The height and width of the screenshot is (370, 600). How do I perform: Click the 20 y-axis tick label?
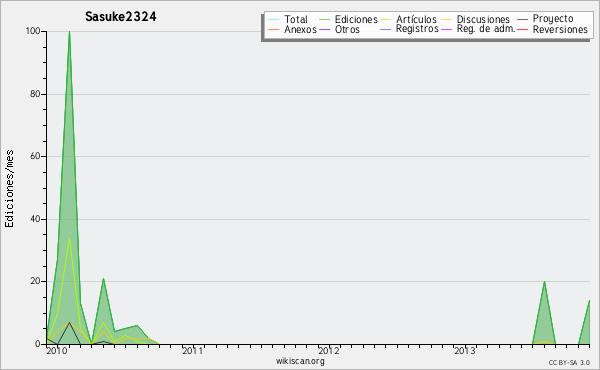[35, 281]
